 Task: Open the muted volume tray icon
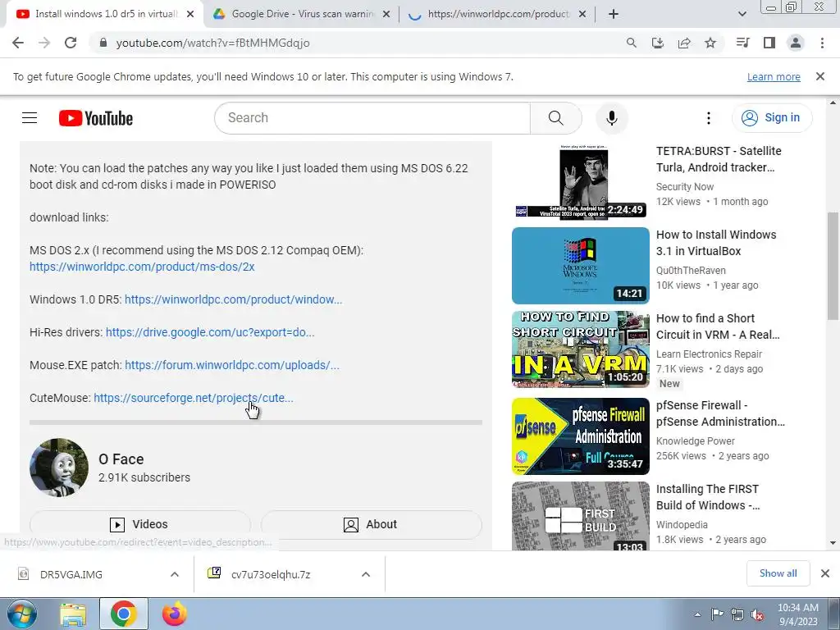pos(757,614)
